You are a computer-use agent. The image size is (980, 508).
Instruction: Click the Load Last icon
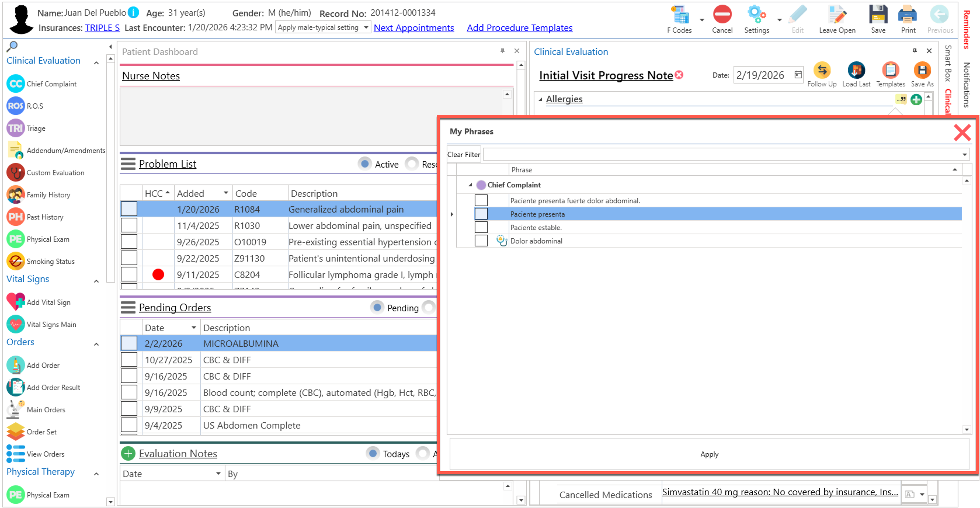(856, 70)
